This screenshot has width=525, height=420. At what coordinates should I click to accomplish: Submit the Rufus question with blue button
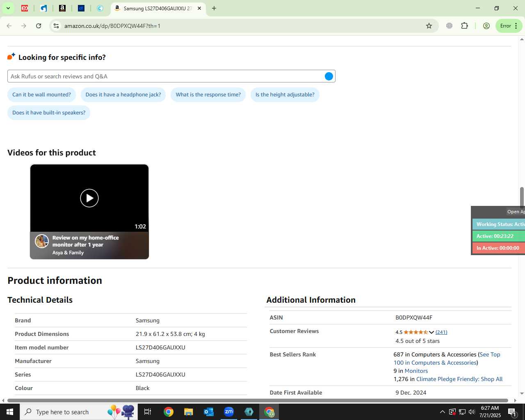tap(329, 76)
